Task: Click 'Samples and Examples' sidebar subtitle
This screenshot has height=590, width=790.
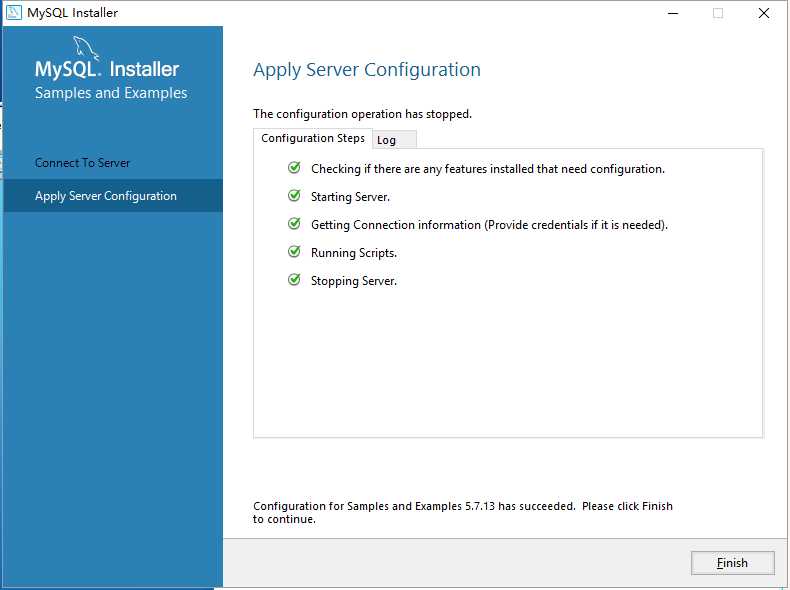Action: [111, 93]
